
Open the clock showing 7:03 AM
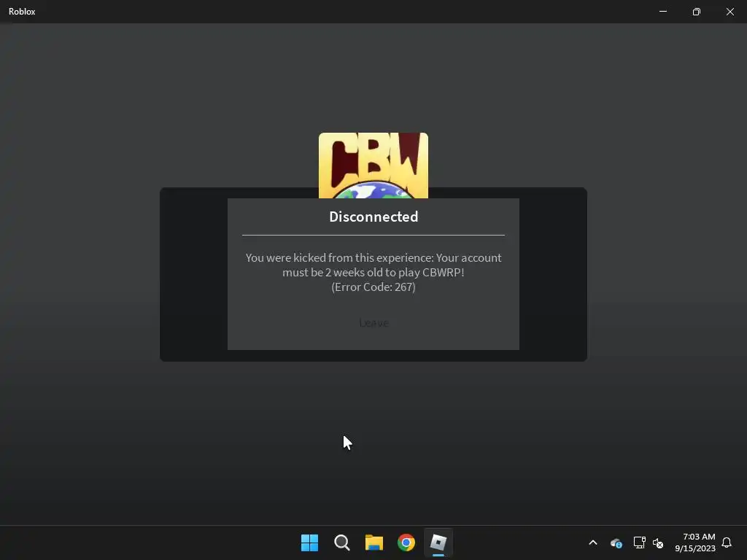[x=695, y=542]
